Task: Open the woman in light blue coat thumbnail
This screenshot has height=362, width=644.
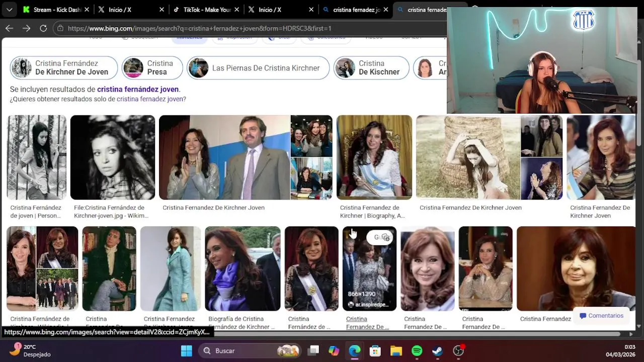Action: coord(171,268)
